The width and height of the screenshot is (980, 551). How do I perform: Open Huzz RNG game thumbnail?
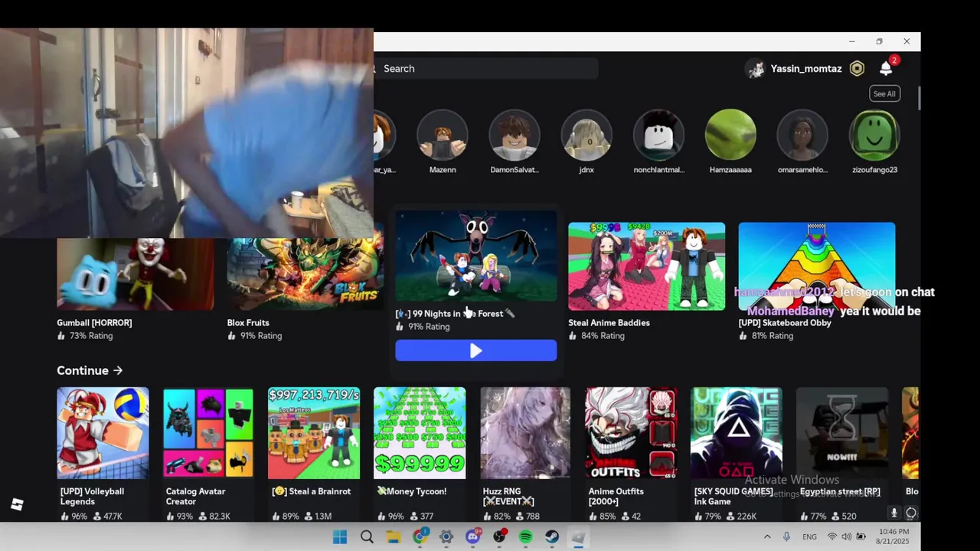pos(525,433)
